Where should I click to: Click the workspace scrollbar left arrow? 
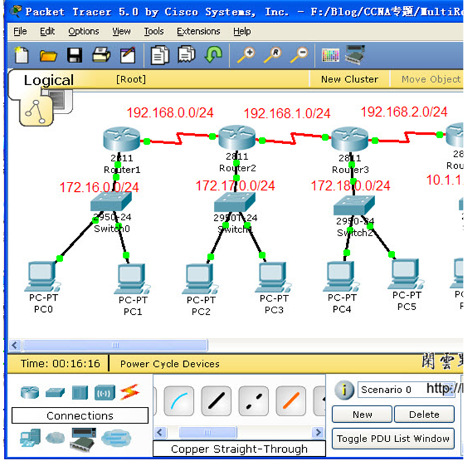click(15, 345)
